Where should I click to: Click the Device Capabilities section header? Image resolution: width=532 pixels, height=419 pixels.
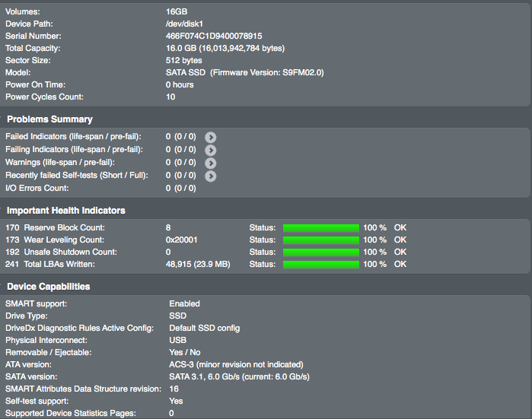[x=49, y=287]
